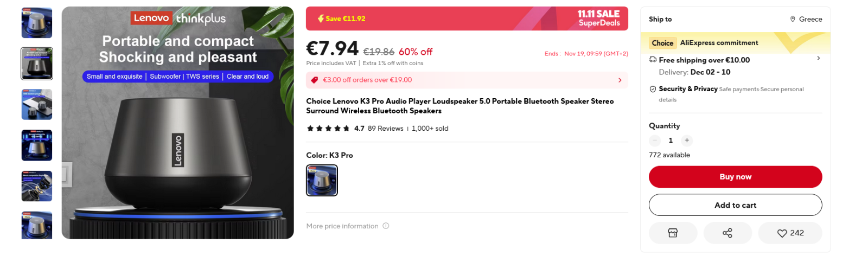The image size is (868, 255).
Task: Click the store icon button
Action: 673,233
